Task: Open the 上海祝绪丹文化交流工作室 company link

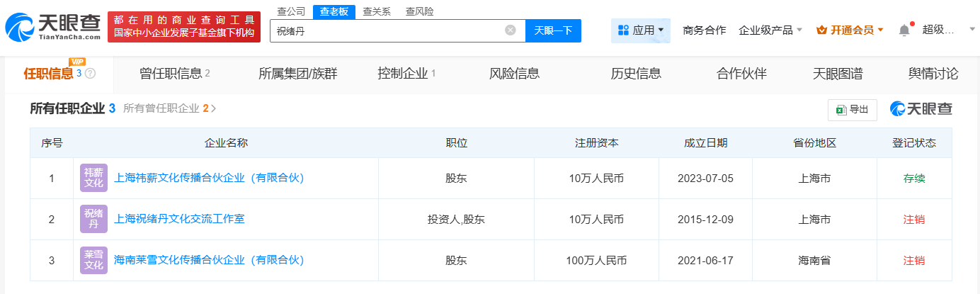Action: point(179,219)
